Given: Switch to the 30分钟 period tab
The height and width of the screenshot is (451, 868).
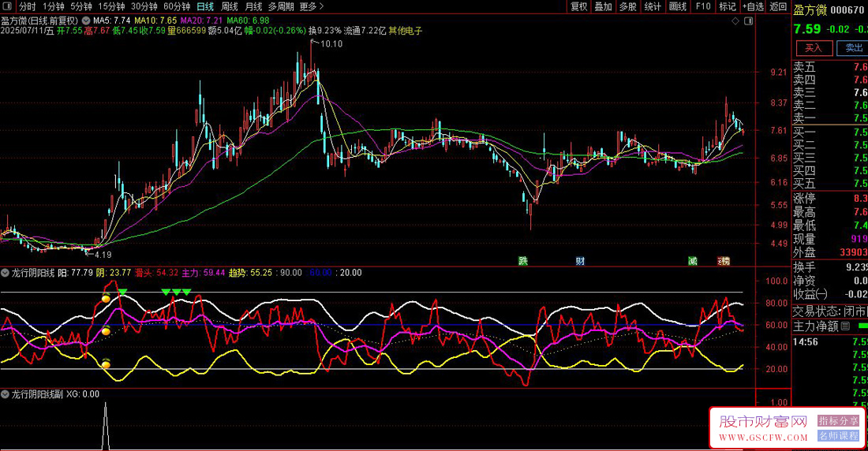Looking at the screenshot, I should tap(144, 6).
